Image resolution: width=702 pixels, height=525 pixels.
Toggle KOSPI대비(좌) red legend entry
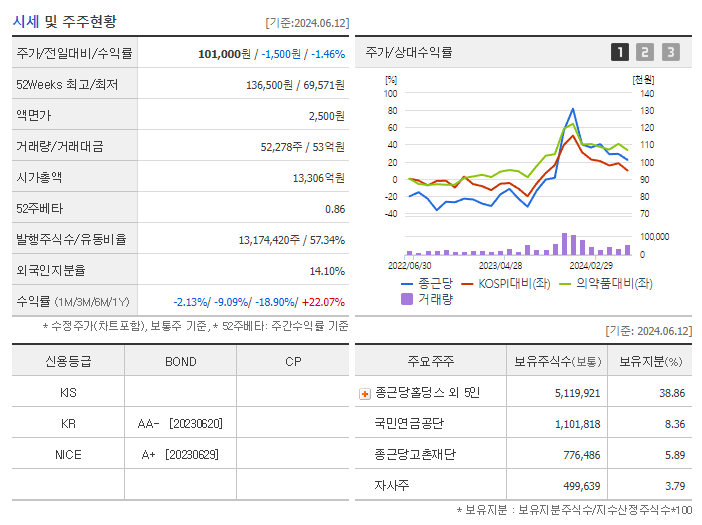pos(505,283)
